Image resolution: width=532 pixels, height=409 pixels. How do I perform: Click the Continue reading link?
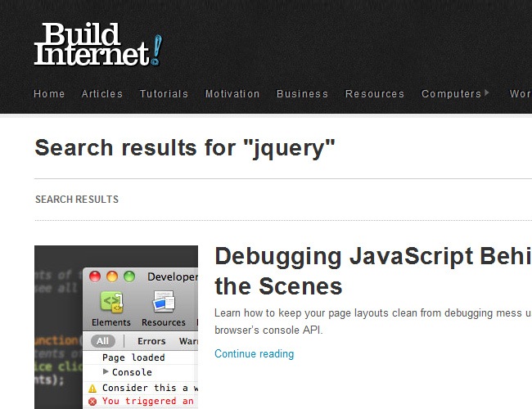pos(254,353)
